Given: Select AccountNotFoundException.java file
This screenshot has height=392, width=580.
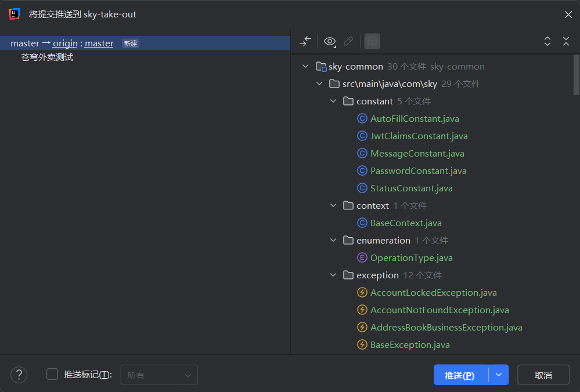Looking at the screenshot, I should [439, 310].
